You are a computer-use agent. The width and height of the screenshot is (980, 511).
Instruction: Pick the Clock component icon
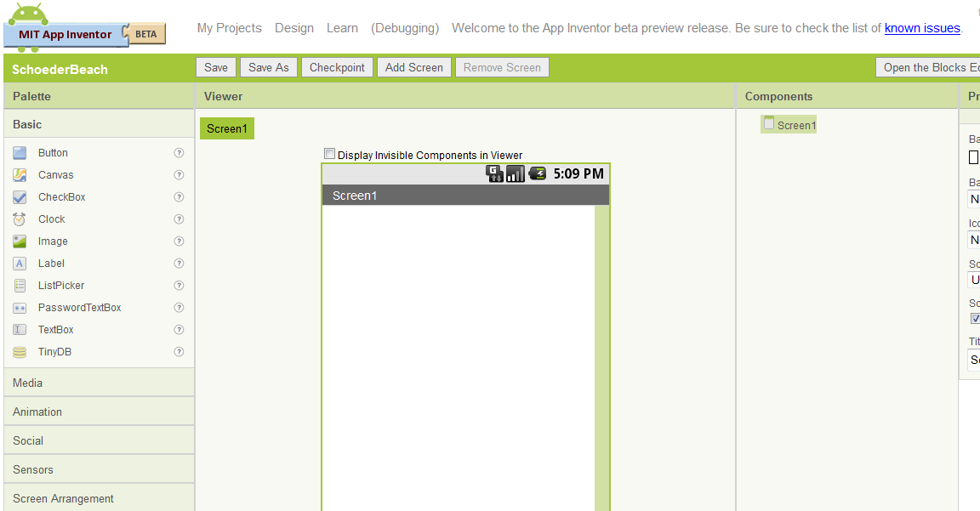(20, 219)
